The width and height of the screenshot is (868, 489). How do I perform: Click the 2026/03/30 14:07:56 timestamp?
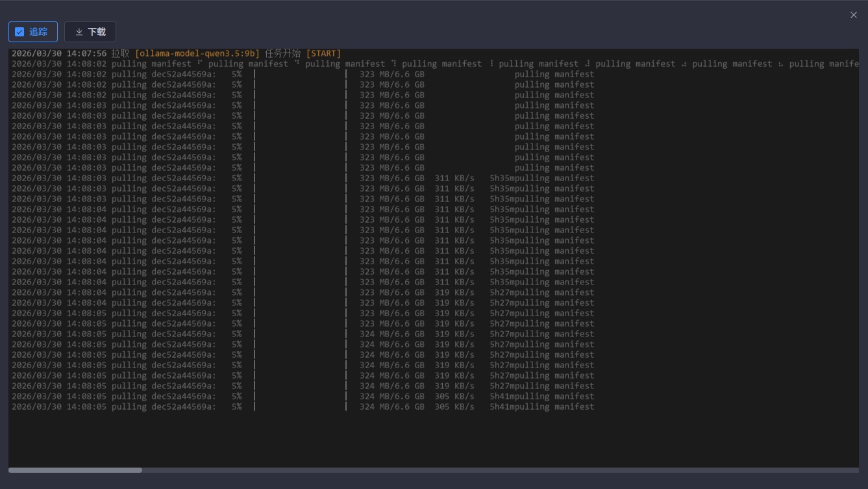tap(59, 53)
